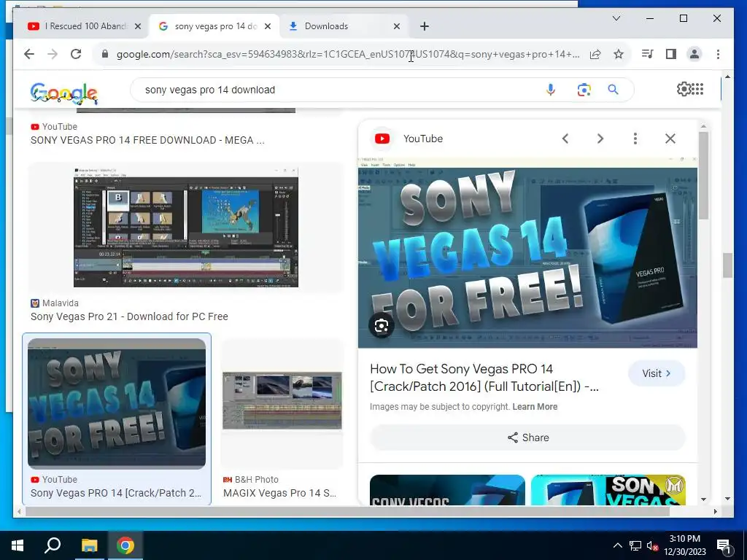Viewport: 747px width, 560px height.
Task: Click the horizontal scrollbar right arrow
Action: (715, 511)
